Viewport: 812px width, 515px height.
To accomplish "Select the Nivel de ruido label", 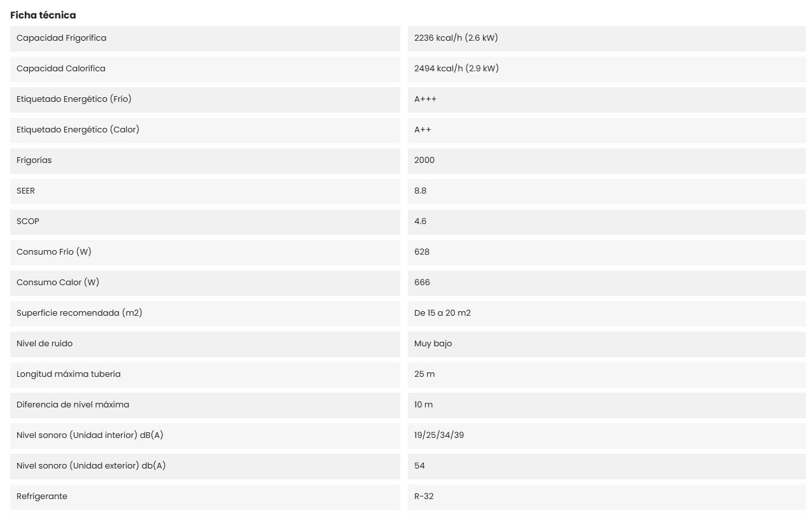I will tap(45, 344).
